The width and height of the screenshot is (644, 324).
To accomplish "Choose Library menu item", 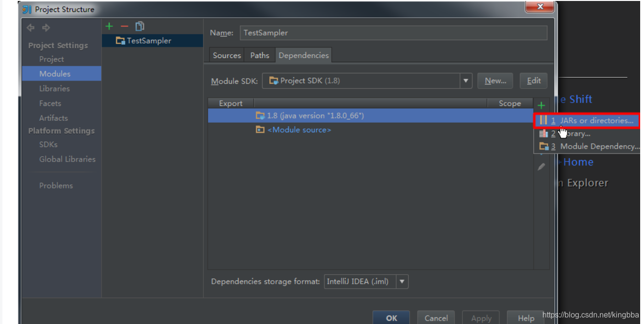I will 587,134.
